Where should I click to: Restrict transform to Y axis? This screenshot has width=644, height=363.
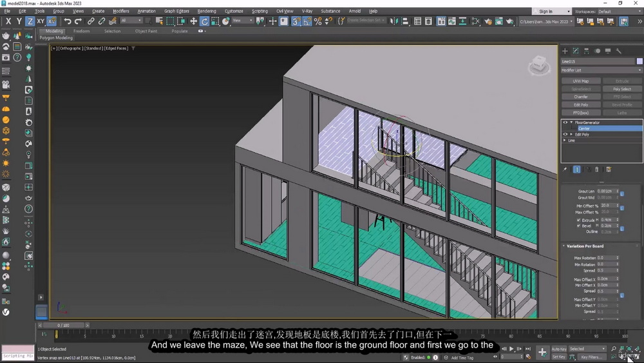19,21
